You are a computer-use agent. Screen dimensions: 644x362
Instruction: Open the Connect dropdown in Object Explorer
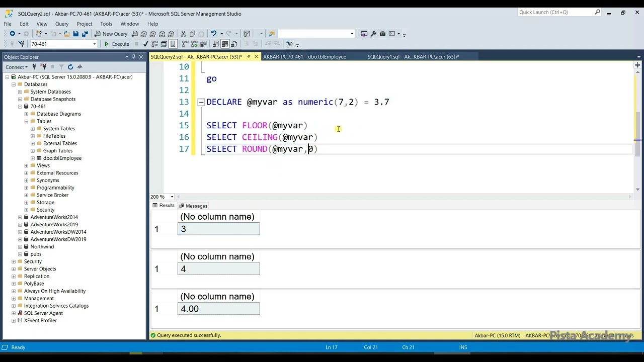tap(17, 67)
